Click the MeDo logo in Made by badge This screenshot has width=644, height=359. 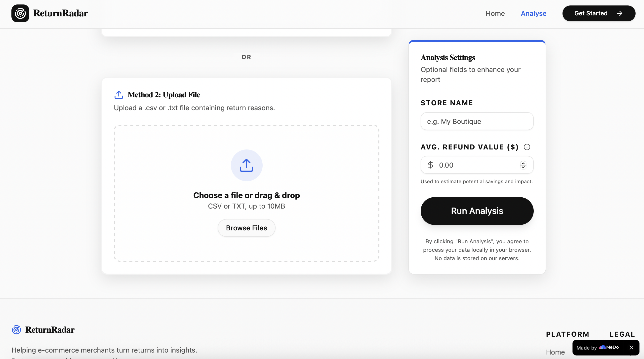pyautogui.click(x=609, y=347)
